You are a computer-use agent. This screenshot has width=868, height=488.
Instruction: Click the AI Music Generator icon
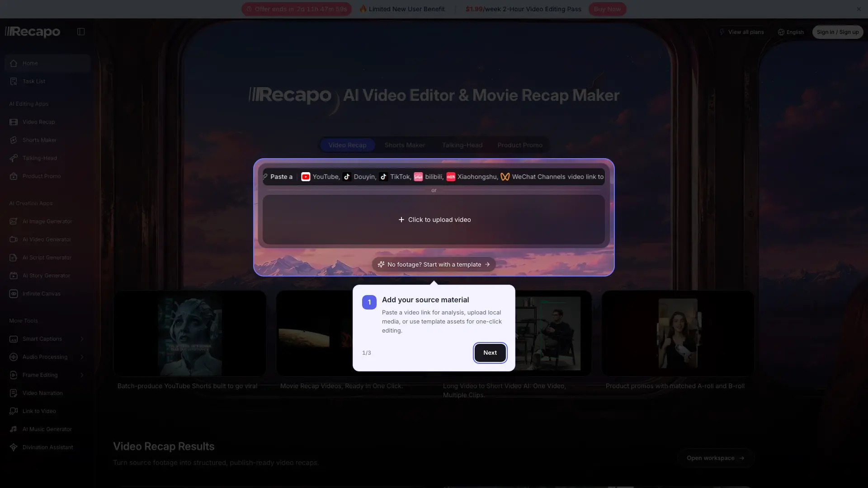click(x=14, y=429)
